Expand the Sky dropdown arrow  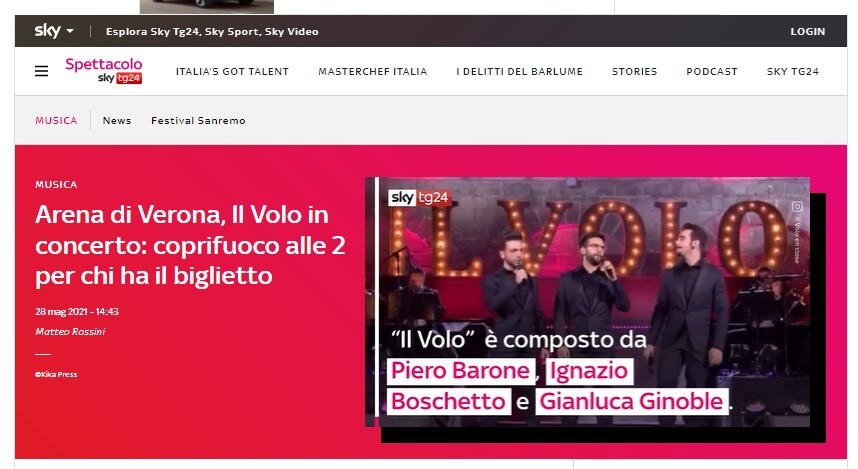tap(70, 31)
